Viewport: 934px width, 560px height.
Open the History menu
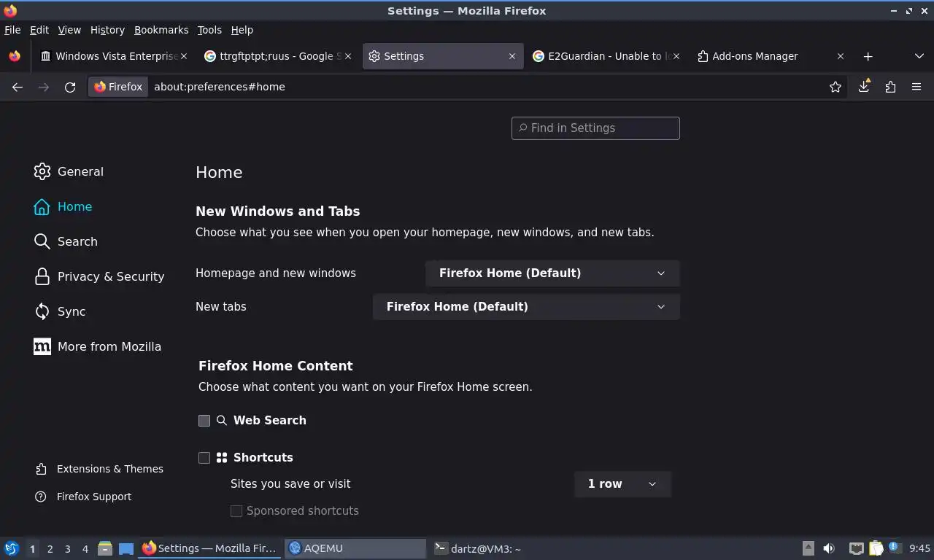point(107,30)
